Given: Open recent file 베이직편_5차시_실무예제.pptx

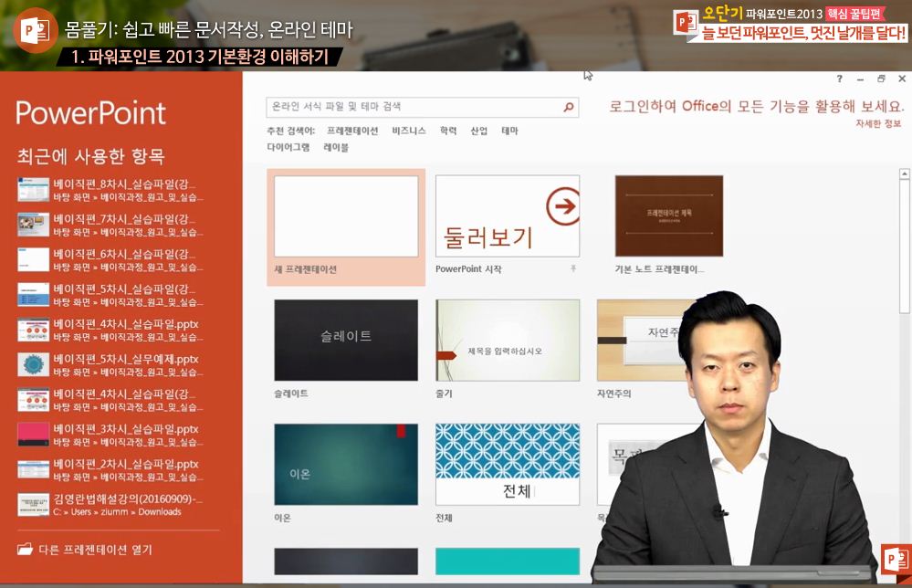Looking at the screenshot, I should (x=110, y=364).
